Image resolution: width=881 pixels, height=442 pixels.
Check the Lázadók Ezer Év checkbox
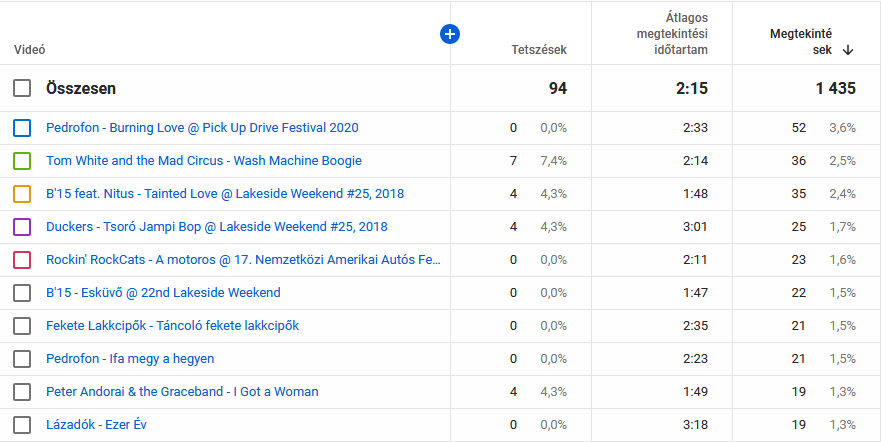pyautogui.click(x=22, y=425)
